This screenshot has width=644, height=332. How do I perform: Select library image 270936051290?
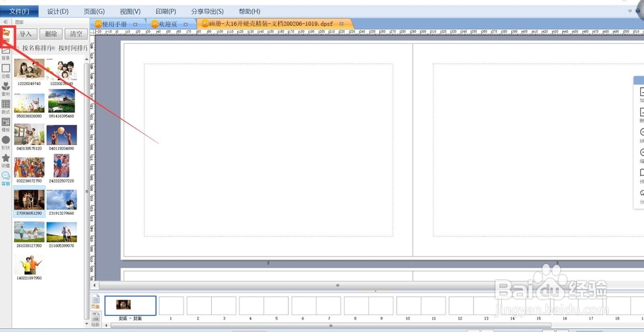coord(29,201)
